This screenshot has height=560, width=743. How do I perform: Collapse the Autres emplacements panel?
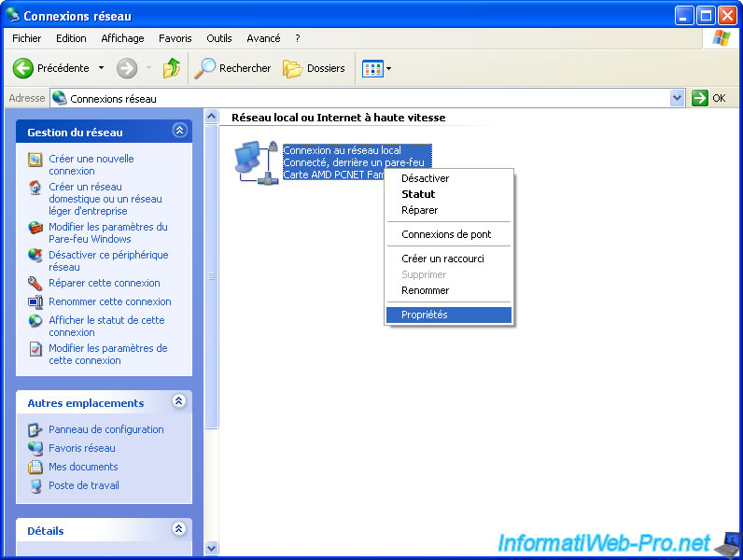point(179,402)
